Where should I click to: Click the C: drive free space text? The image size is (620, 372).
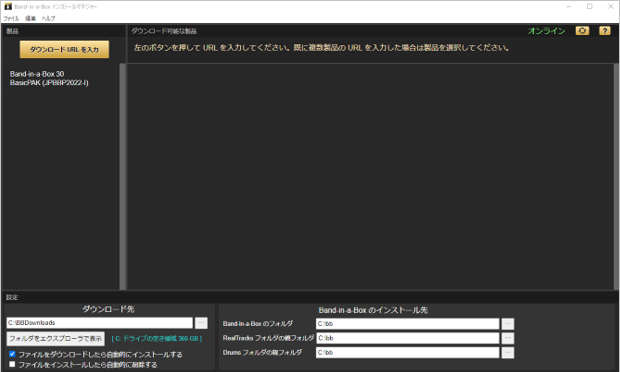pyautogui.click(x=157, y=339)
